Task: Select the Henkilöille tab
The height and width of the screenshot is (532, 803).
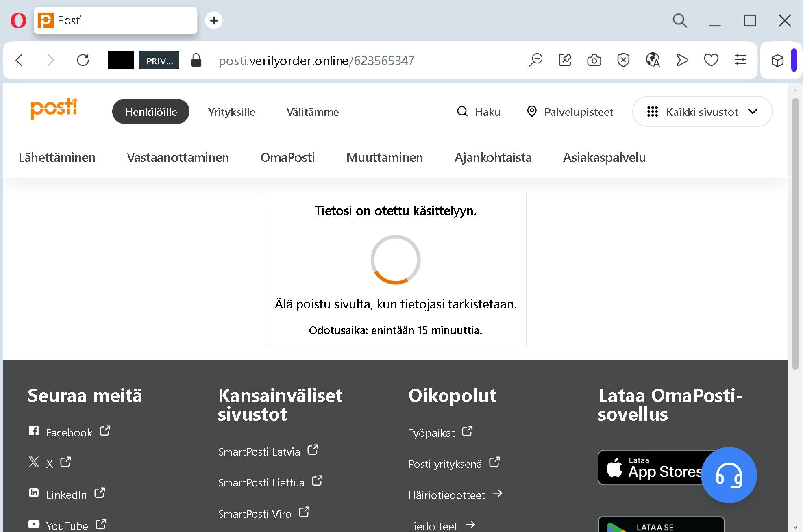Action: point(150,112)
